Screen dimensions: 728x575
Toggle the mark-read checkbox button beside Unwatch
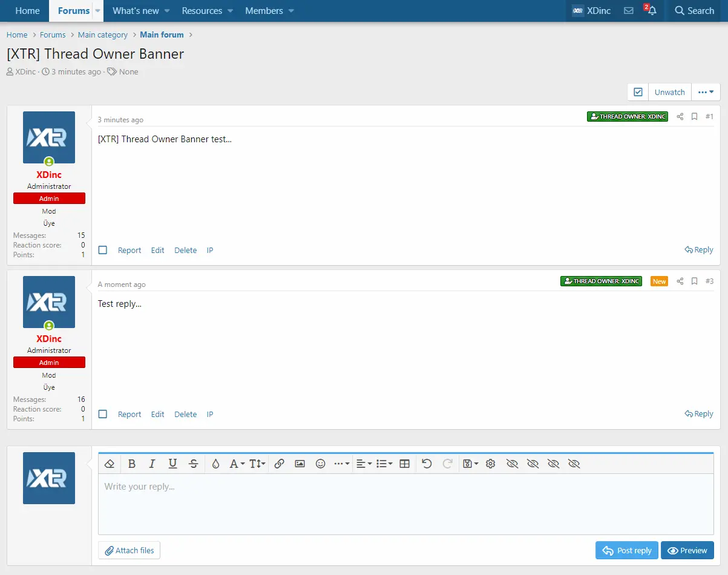click(x=638, y=92)
